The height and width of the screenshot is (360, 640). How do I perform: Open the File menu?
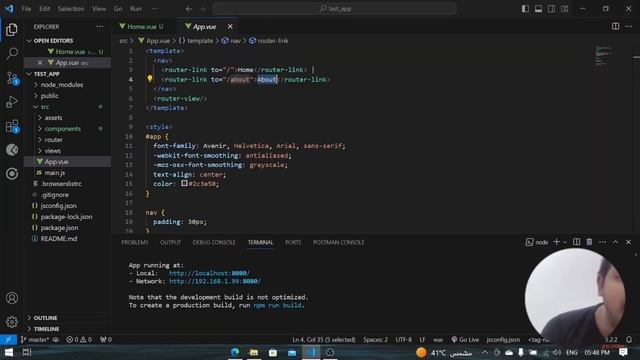click(x=27, y=9)
